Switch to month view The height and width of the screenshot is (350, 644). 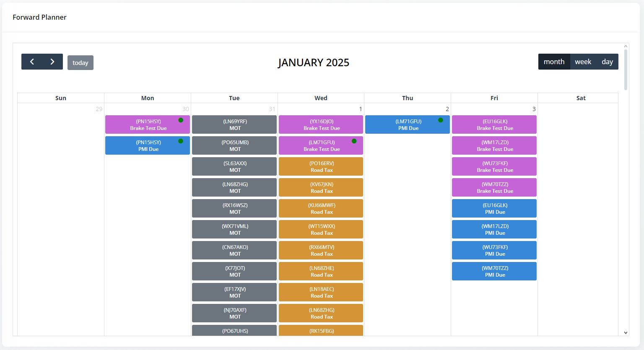(554, 62)
